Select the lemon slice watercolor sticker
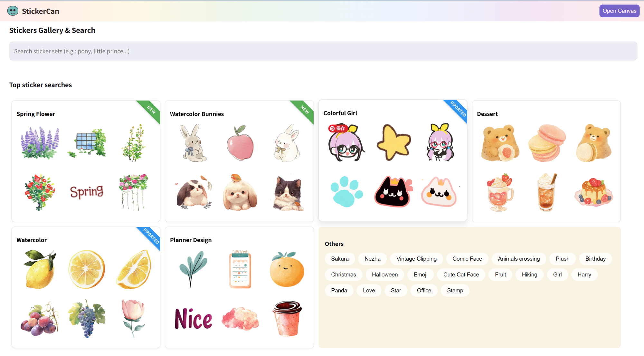644x356 pixels. [x=87, y=269]
